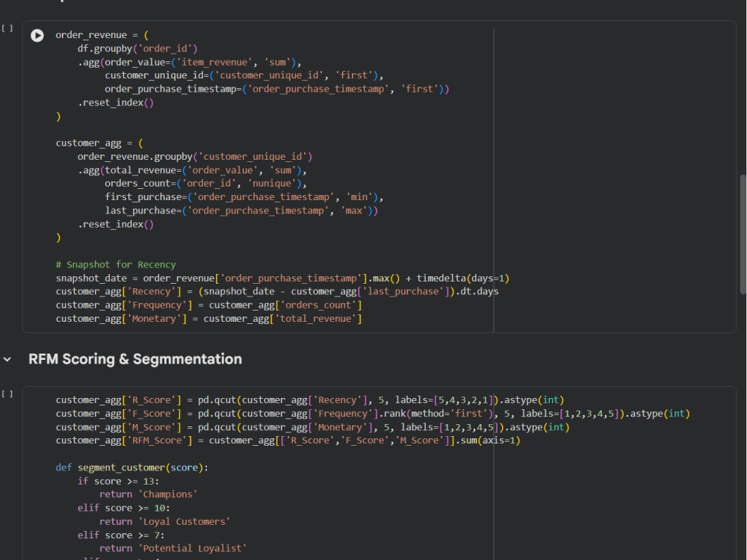Click the customer_agg['F_Score'] line
The height and width of the screenshot is (560, 747).
(373, 414)
